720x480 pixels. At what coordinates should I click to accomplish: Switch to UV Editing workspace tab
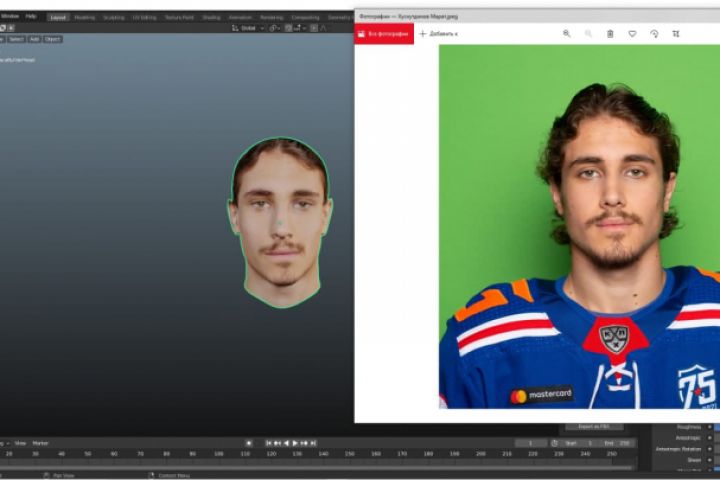(145, 17)
